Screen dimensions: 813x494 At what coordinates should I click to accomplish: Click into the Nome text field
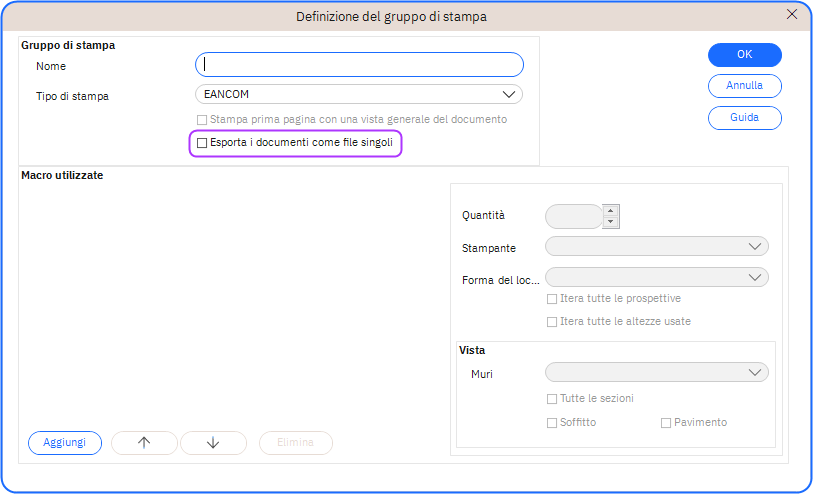359,65
